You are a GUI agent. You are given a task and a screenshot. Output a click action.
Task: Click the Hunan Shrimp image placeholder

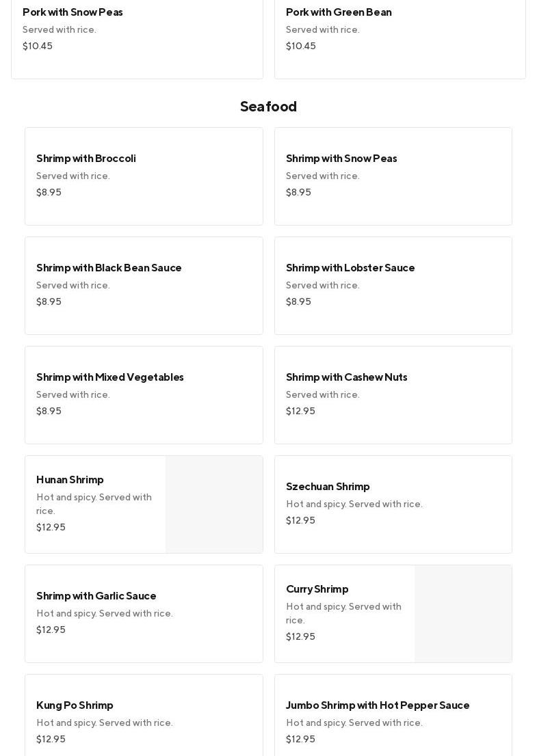214,504
